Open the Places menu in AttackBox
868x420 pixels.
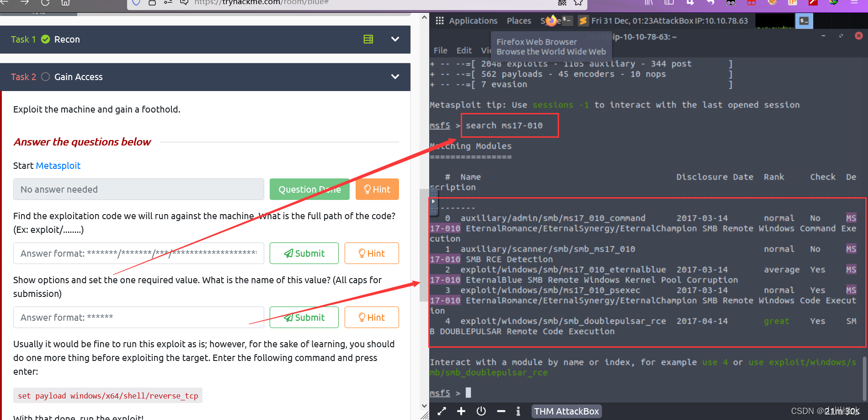pos(519,21)
